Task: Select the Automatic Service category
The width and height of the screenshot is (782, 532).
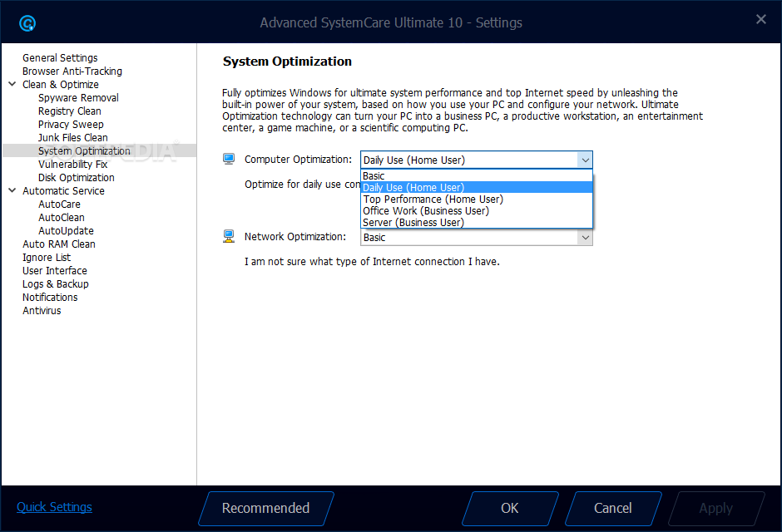Action: point(63,191)
